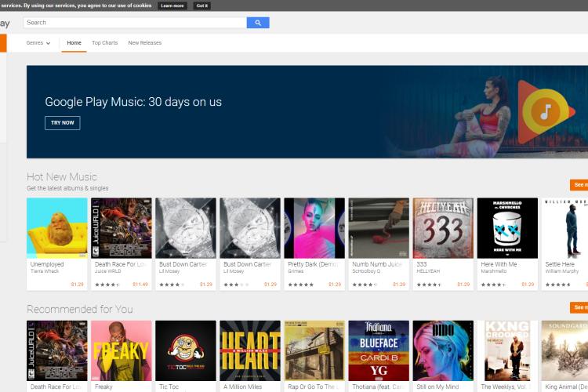Open Death Race For Love cover in Recommended
This screenshot has width=588, height=392.
pyautogui.click(x=57, y=350)
